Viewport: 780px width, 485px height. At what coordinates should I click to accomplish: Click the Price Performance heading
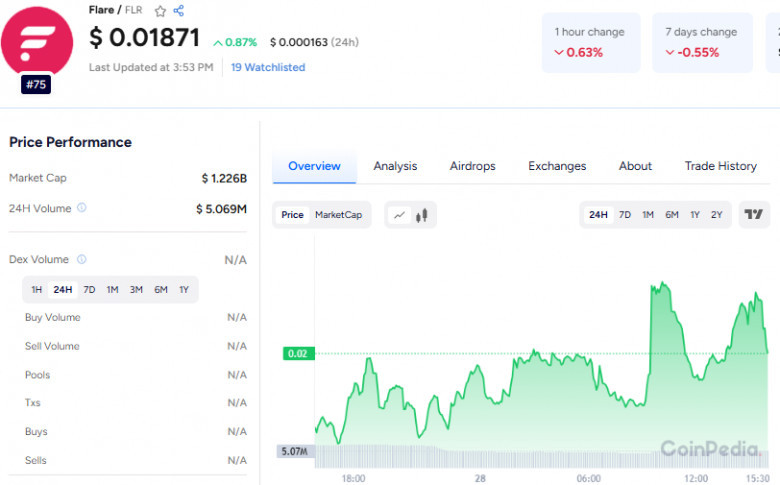click(70, 142)
